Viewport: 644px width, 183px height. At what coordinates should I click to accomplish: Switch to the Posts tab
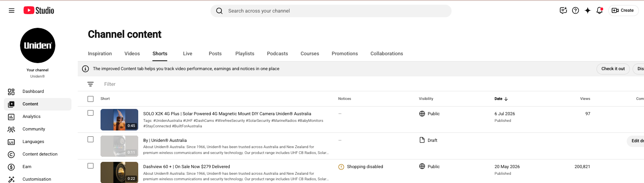click(x=215, y=54)
